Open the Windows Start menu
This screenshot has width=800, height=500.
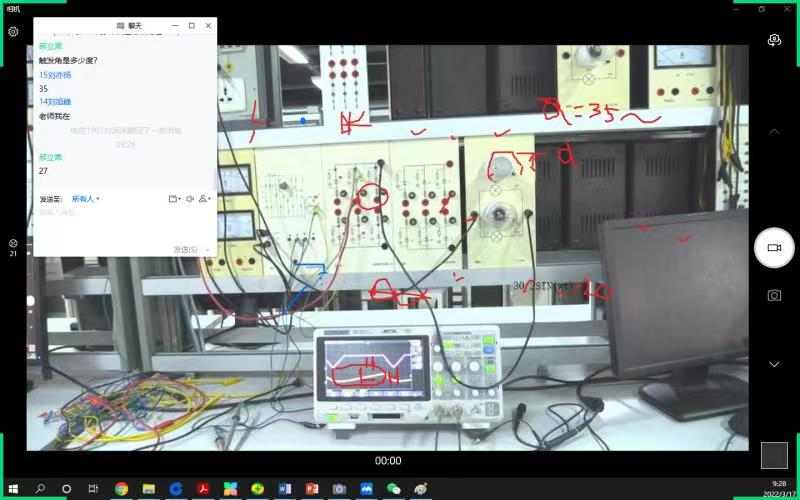(x=13, y=489)
